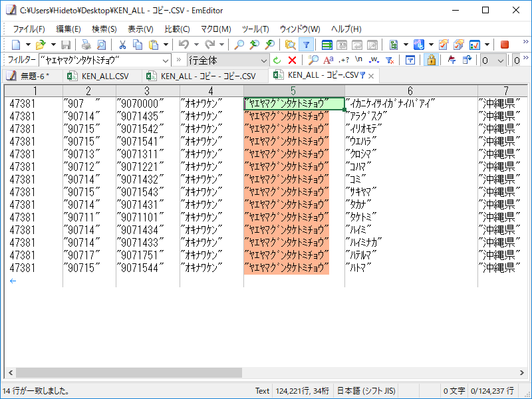Click the properties for all configurations icon

(459, 45)
